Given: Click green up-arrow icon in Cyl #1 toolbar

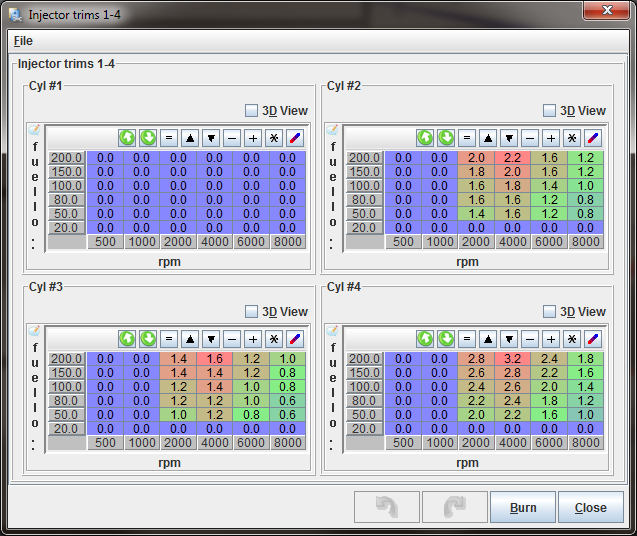Looking at the screenshot, I should tap(127, 138).
